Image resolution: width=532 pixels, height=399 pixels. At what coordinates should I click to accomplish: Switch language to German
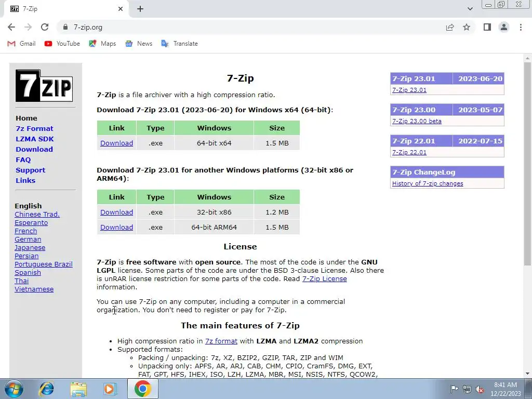tap(28, 240)
